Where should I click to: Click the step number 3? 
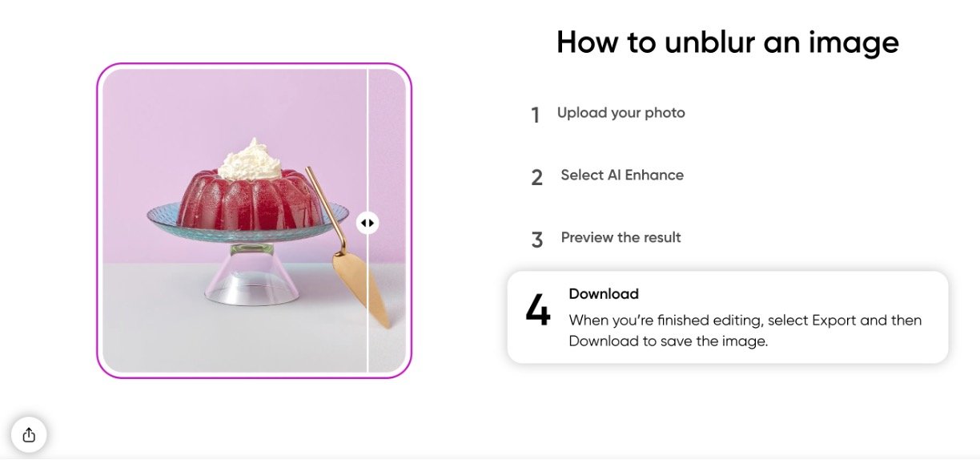click(x=536, y=240)
